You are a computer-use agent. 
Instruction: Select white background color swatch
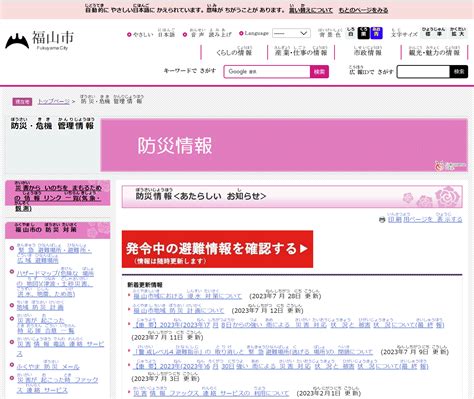[351, 33]
